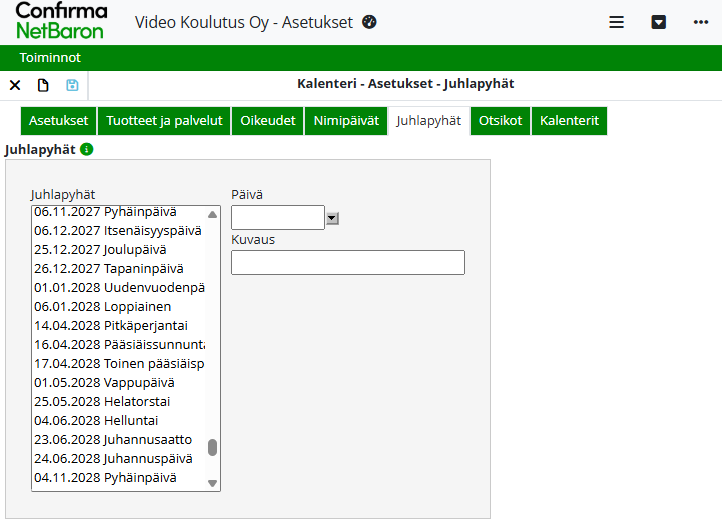This screenshot has height=530, width=722.
Task: Click the Kuvaus text input field
Action: point(347,262)
